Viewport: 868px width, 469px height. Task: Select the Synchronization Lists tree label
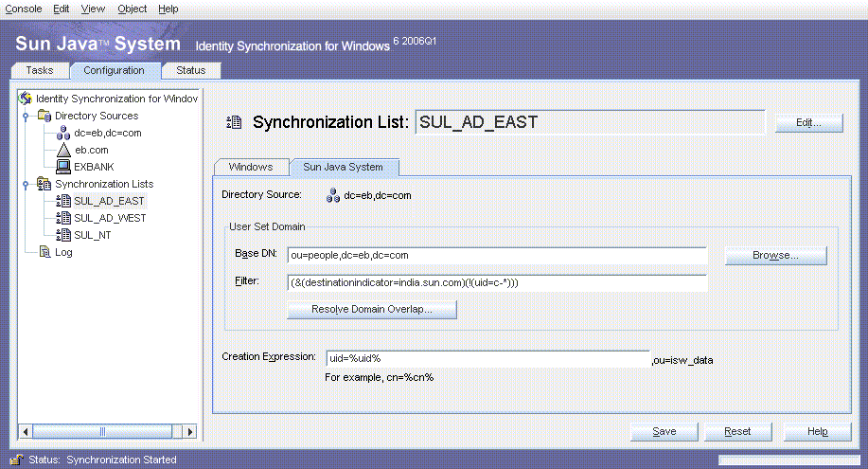104,184
